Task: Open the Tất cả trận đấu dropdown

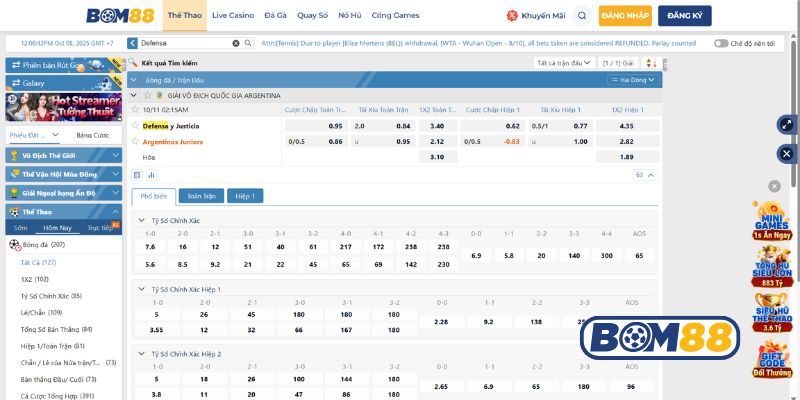Action: [x=564, y=63]
